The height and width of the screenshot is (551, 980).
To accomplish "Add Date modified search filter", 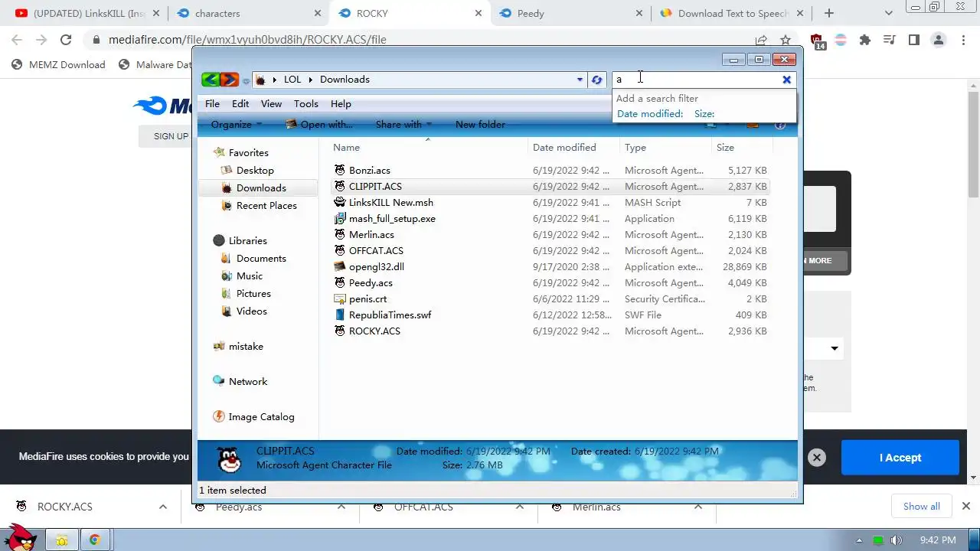I will pyautogui.click(x=650, y=113).
